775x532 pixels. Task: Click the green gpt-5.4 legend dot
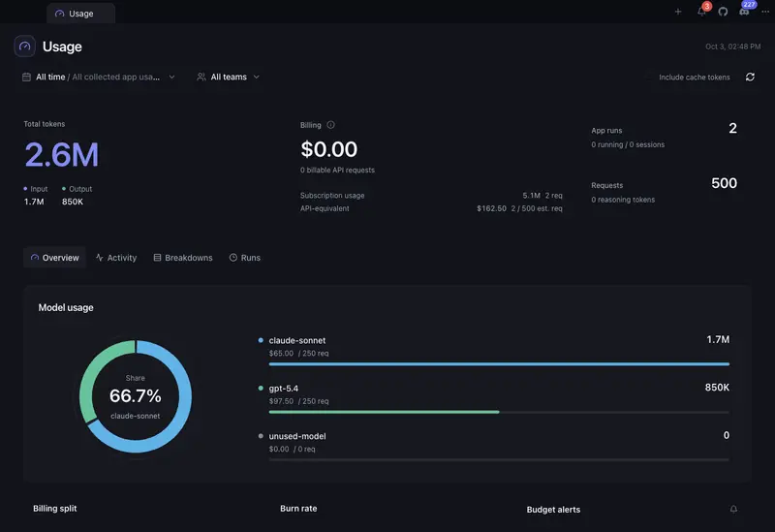pos(261,389)
